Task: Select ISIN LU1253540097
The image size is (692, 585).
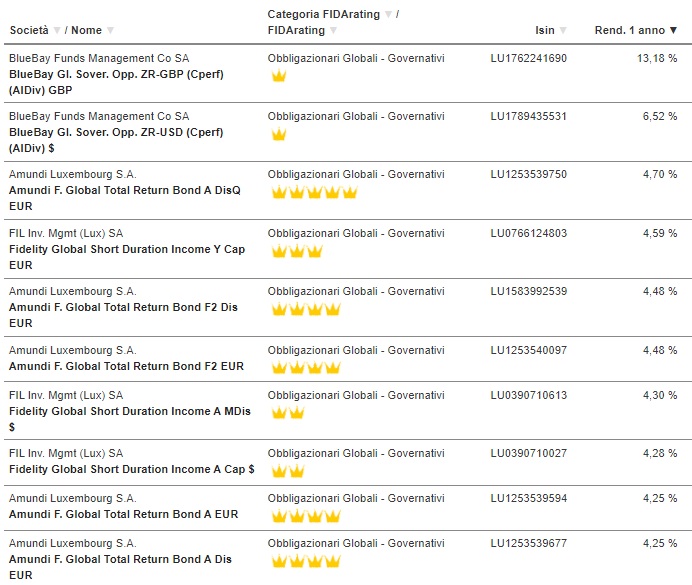Action: [x=528, y=350]
